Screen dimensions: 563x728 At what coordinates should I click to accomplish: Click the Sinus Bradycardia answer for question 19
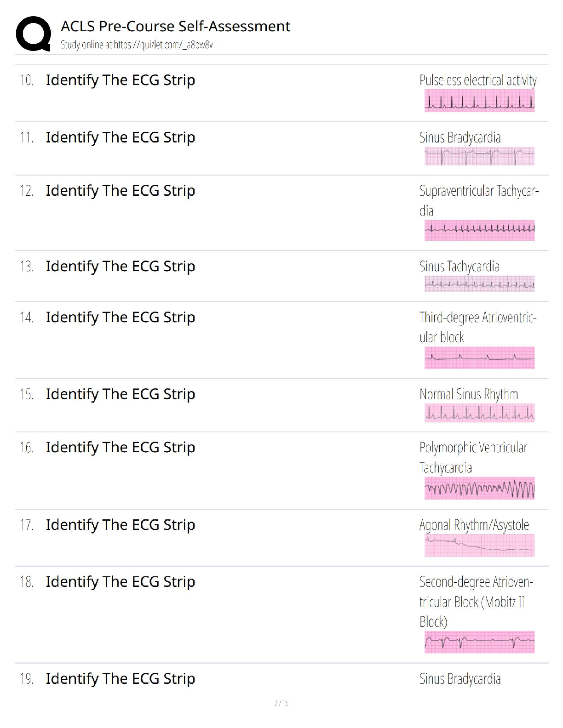(460, 679)
